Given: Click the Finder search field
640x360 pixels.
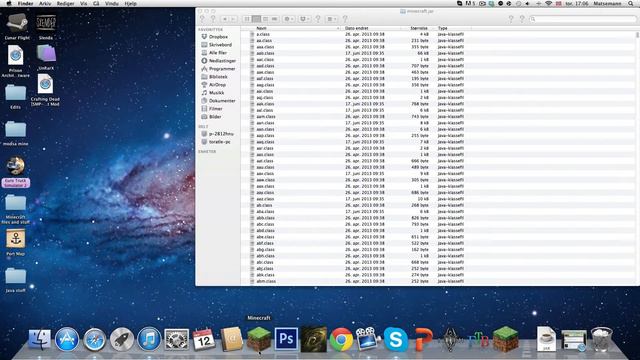Looking at the screenshot, I should (x=583, y=19).
